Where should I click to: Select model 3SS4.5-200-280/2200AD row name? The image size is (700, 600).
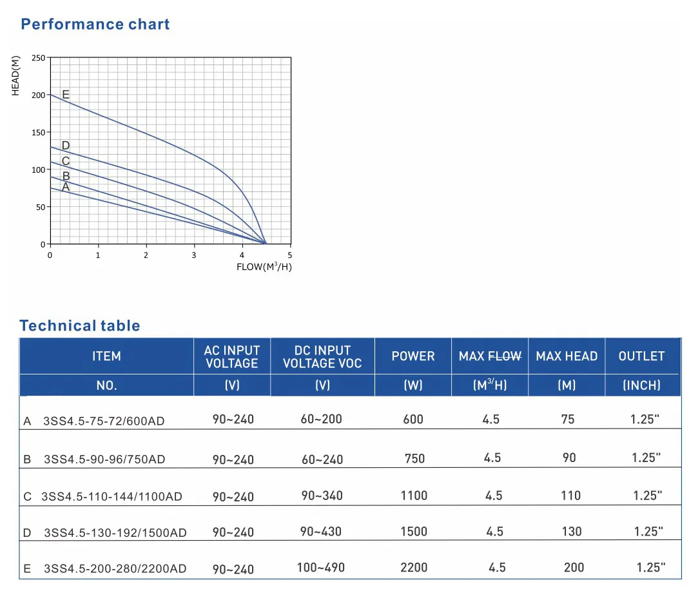tap(115, 568)
